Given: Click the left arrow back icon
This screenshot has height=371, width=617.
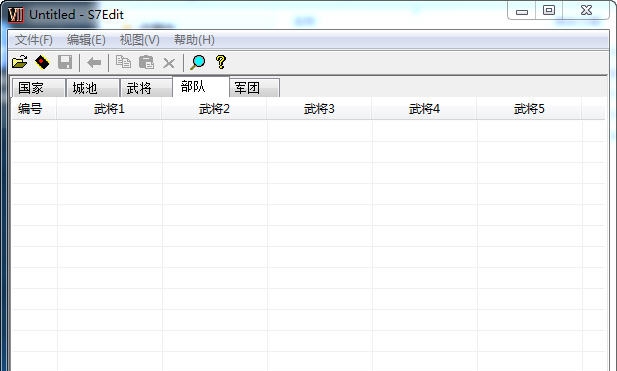Looking at the screenshot, I should click(94, 62).
